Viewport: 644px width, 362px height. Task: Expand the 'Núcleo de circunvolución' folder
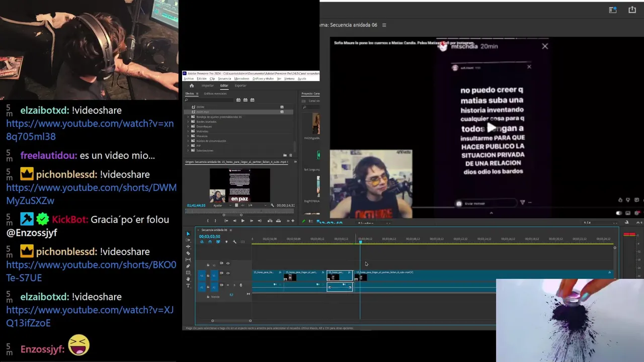tap(188, 141)
